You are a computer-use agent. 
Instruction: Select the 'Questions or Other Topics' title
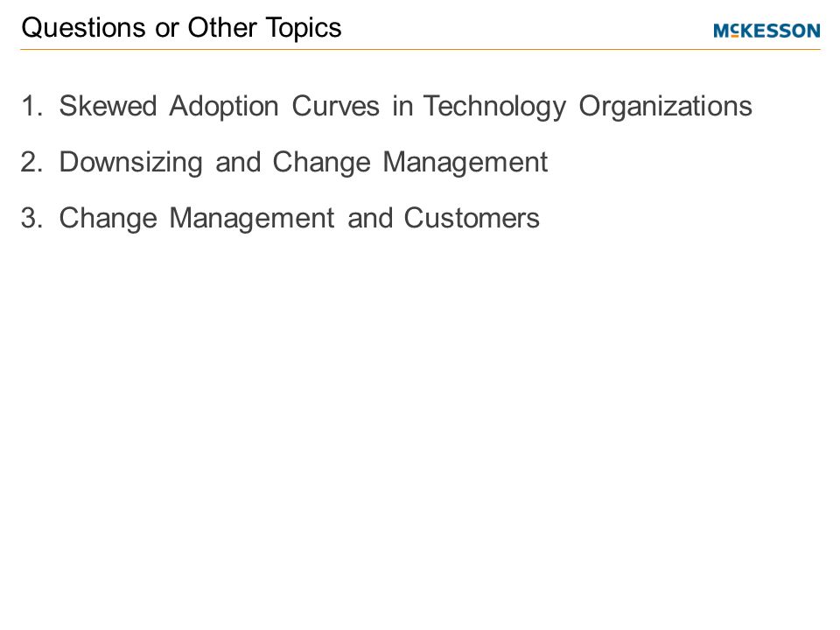[181, 28]
